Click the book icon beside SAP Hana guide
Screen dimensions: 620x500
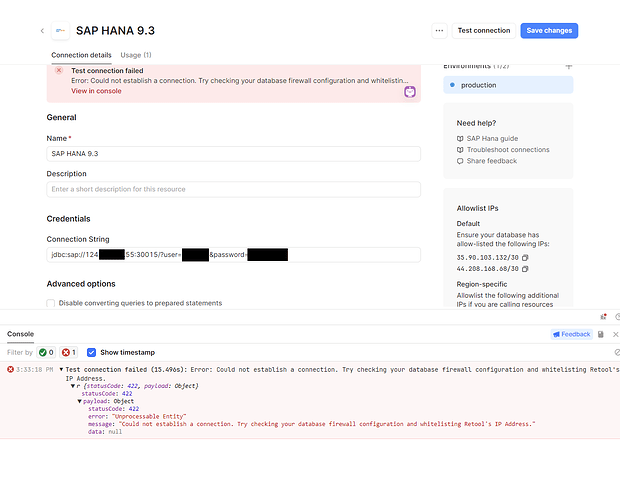[x=460, y=139]
